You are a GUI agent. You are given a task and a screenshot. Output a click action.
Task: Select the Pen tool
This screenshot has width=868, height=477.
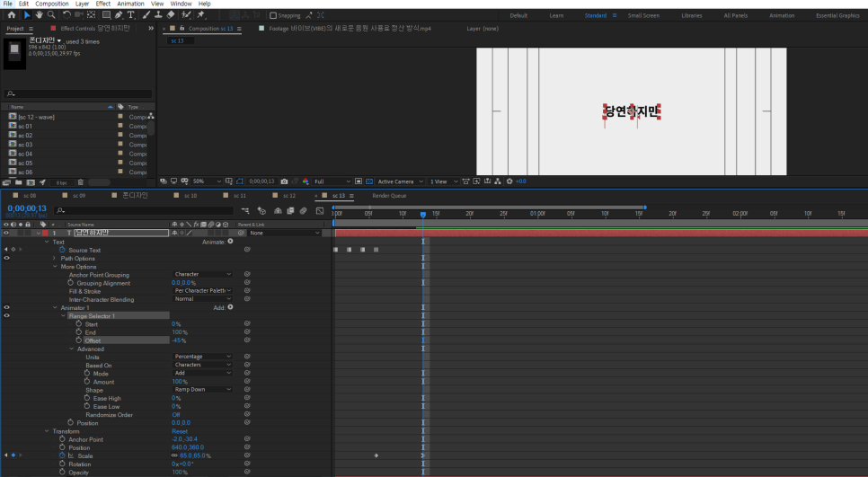[x=119, y=15]
